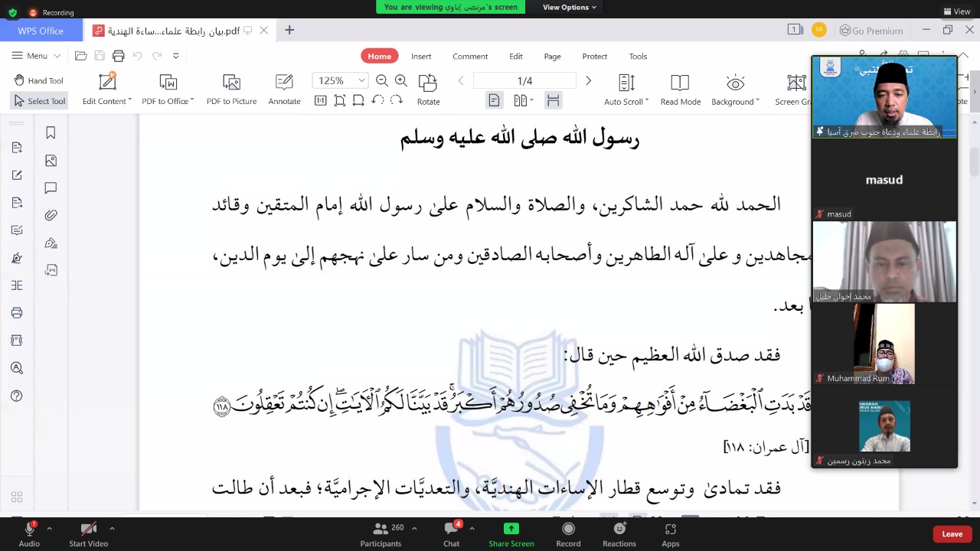This screenshot has width=980, height=551.
Task: Expand Edit Content dropdown
Action: (x=130, y=101)
